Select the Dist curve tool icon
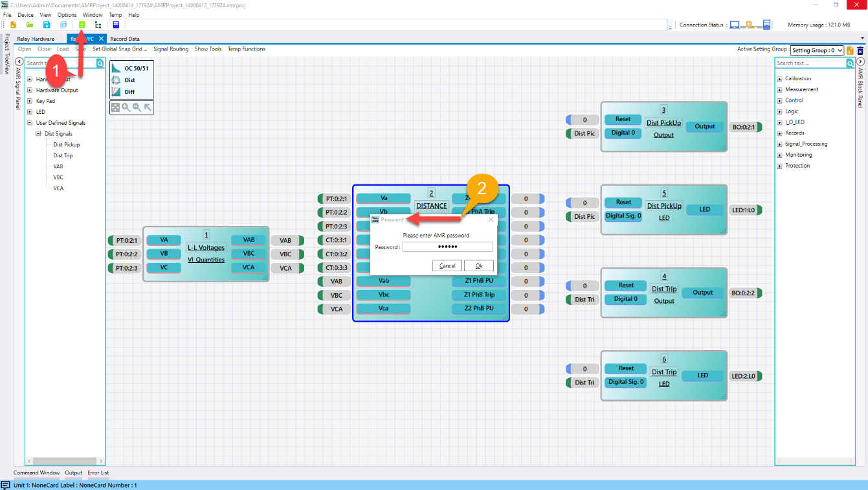Image resolution: width=868 pixels, height=490 pixels. click(117, 80)
